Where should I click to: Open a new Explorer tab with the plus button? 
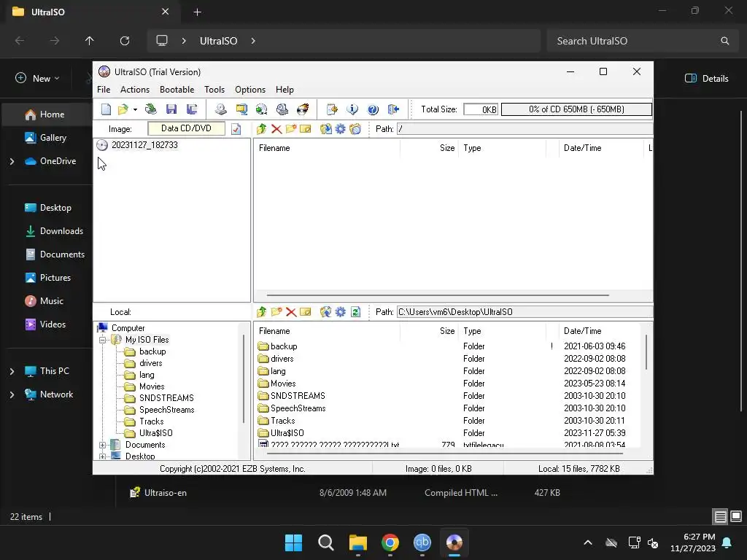[197, 12]
